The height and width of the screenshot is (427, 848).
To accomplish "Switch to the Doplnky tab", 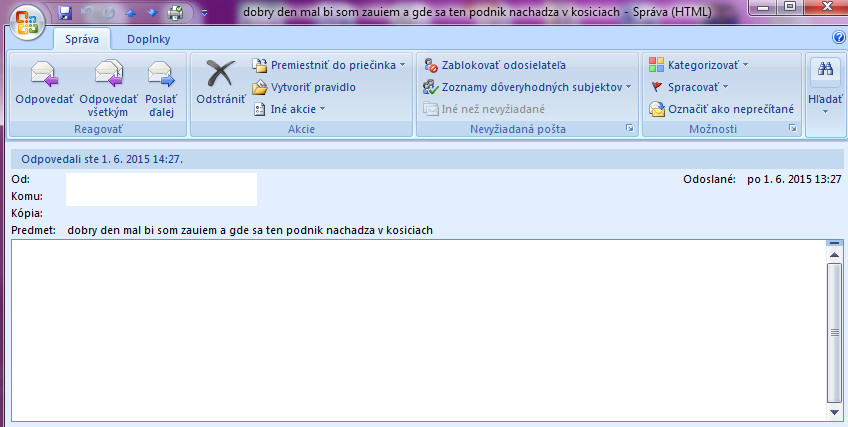I will click(149, 39).
